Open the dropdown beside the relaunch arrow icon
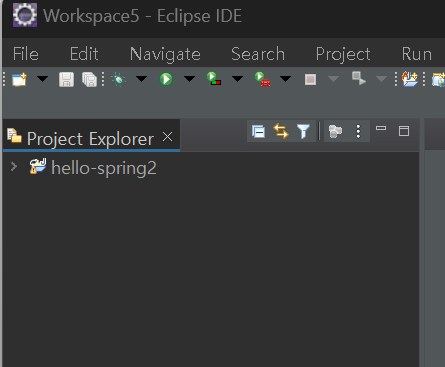Viewport: 445px width, 367px height. (381, 79)
